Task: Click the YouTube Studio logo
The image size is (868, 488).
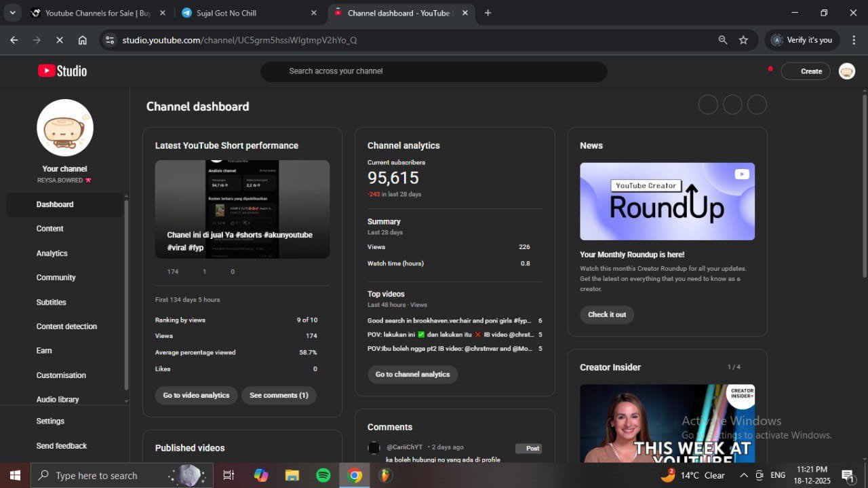Action: (62, 71)
